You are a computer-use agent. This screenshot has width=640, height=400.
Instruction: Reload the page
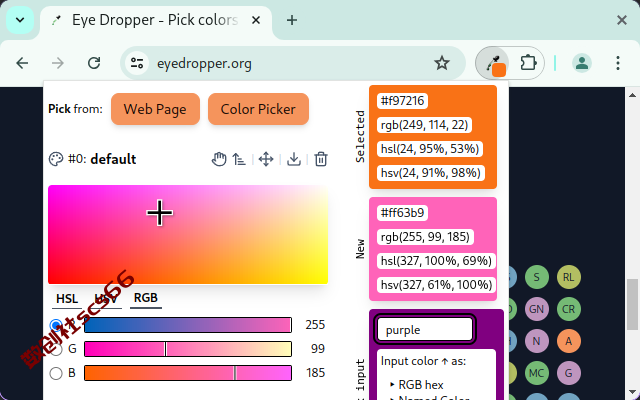[x=94, y=63]
